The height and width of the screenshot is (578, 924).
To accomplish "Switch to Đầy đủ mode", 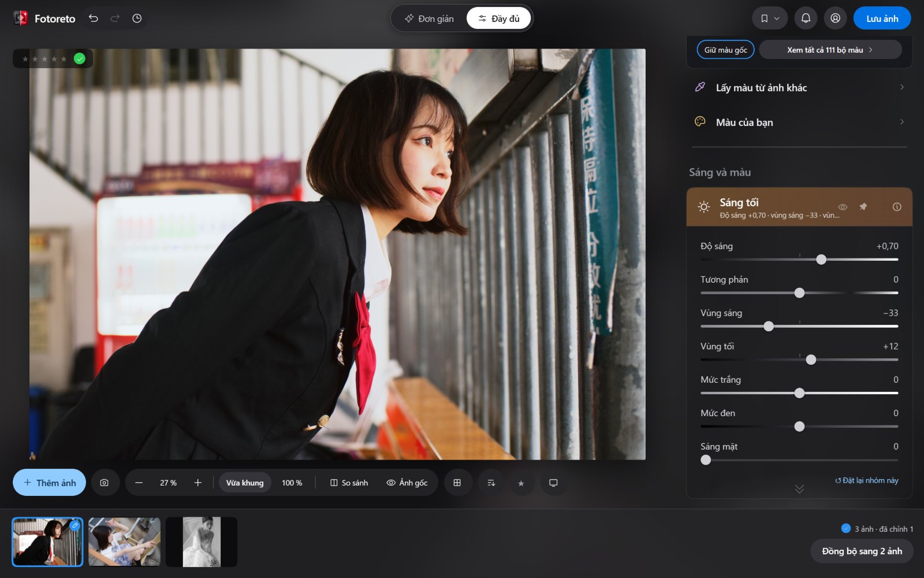I will (498, 18).
